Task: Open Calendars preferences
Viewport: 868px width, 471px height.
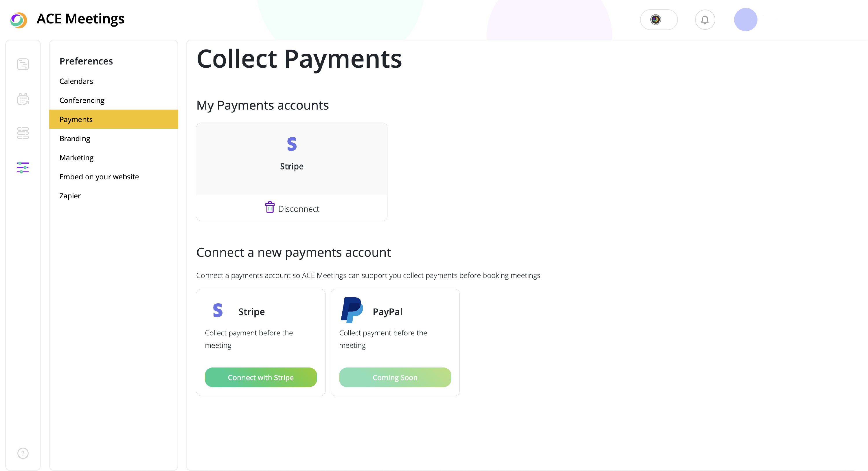Action: tap(76, 81)
